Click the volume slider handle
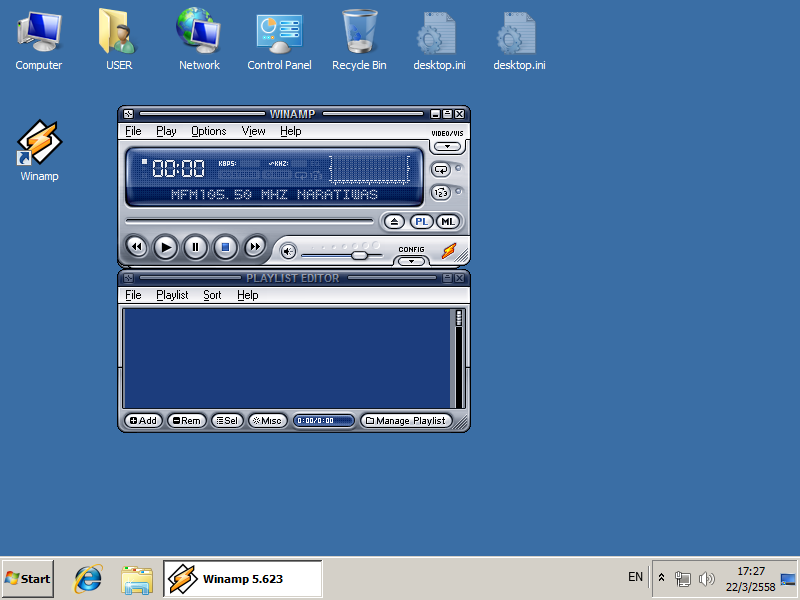The image size is (800, 600). 360,255
